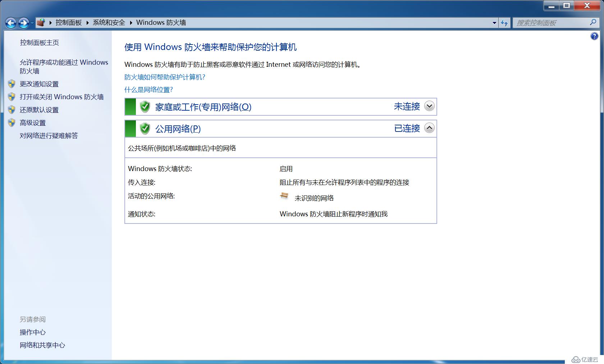Viewport: 604px width, 364px height.
Task: Click shield icon beside 打开或关闭 Windows 防火墙
Action: pos(12,97)
